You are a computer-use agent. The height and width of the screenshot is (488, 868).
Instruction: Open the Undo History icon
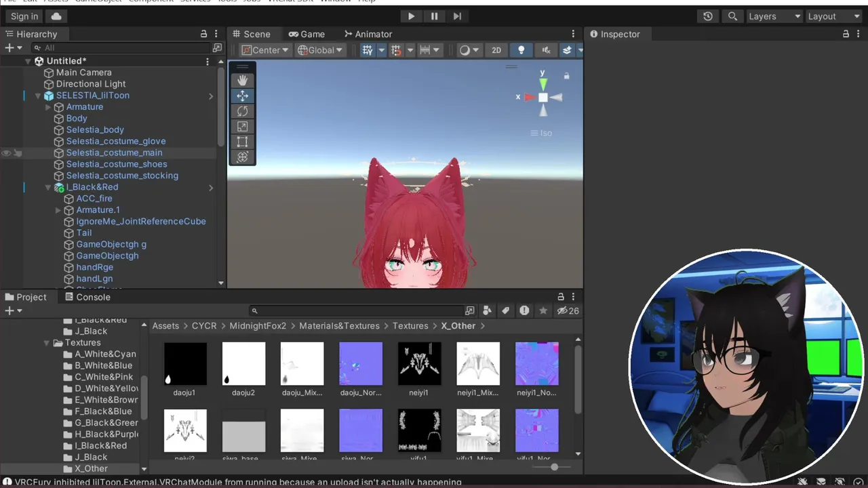click(x=708, y=16)
